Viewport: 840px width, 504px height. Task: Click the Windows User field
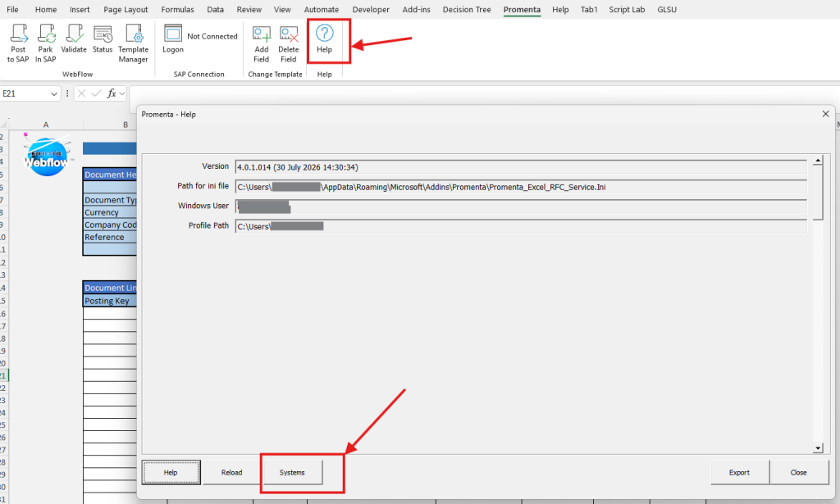(521, 207)
